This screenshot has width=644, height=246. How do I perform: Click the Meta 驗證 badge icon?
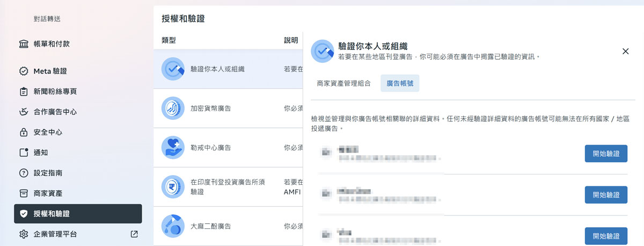pyautogui.click(x=24, y=71)
